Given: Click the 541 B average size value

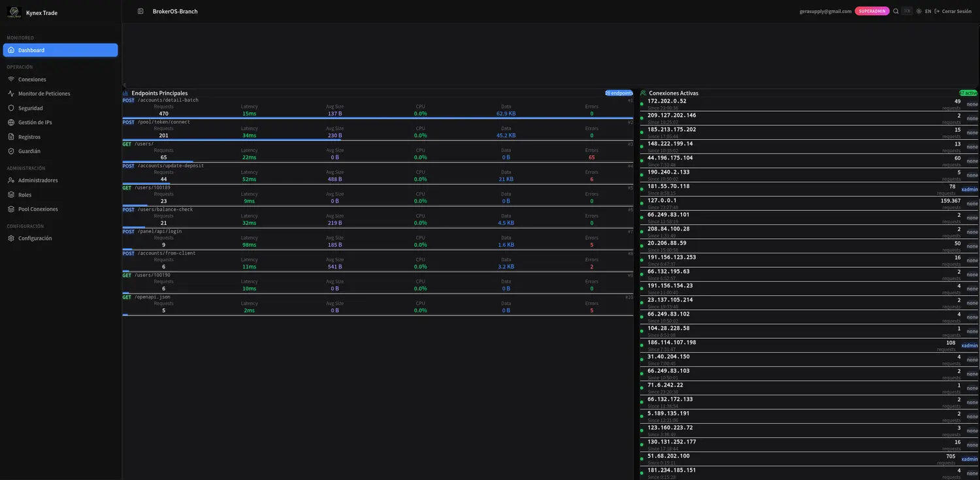Looking at the screenshot, I should [335, 266].
